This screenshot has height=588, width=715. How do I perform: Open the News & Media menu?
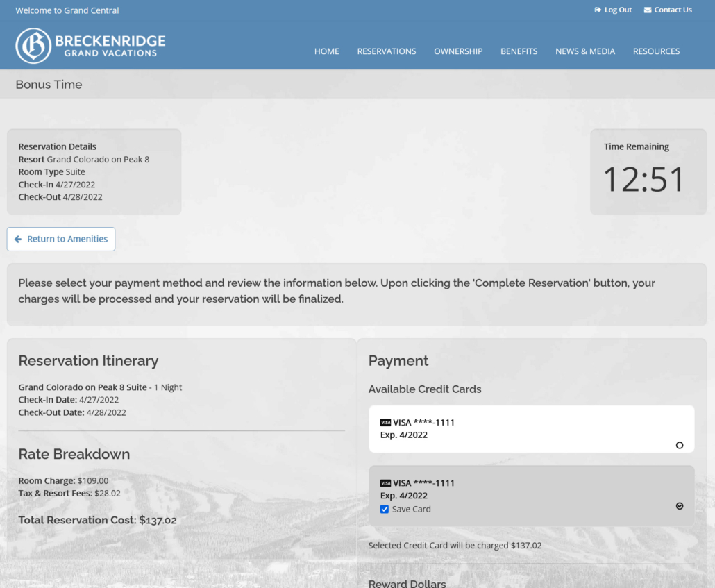click(585, 51)
